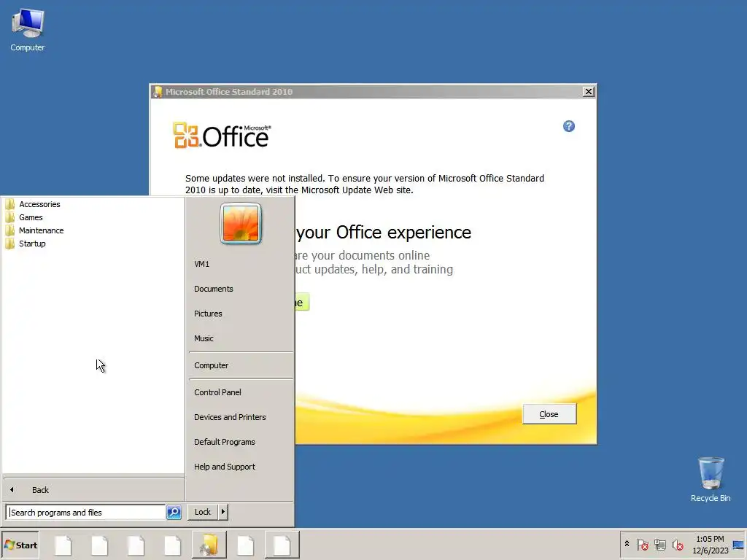Focus the Search programs and files box

[x=86, y=513]
